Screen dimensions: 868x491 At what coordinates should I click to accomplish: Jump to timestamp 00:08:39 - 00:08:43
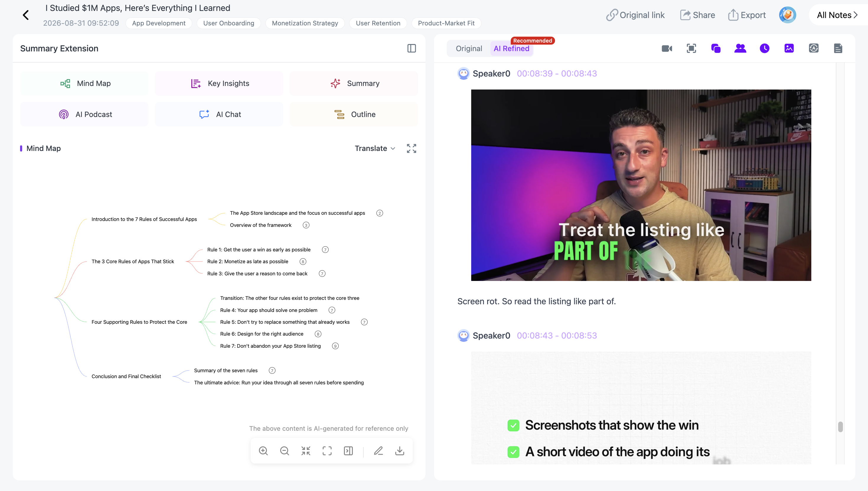tap(557, 74)
